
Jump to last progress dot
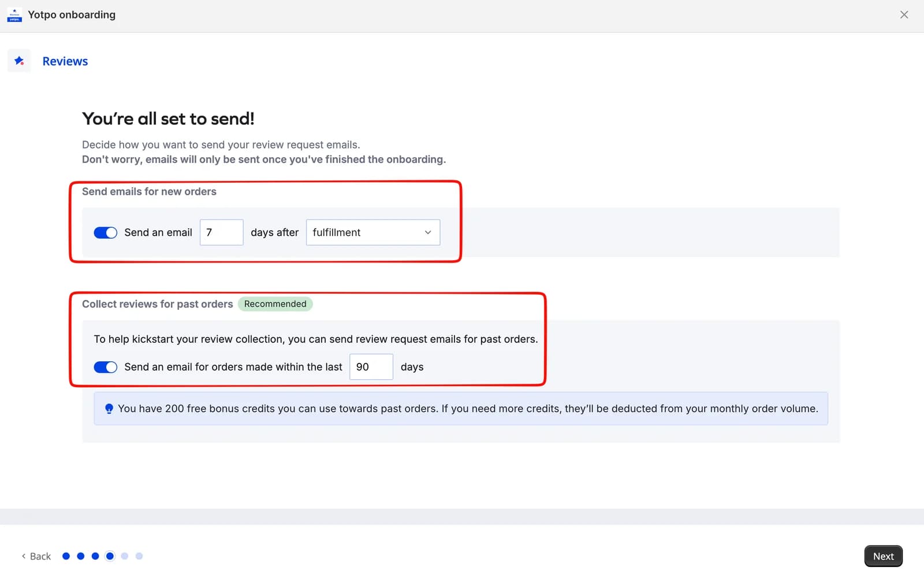tap(139, 556)
